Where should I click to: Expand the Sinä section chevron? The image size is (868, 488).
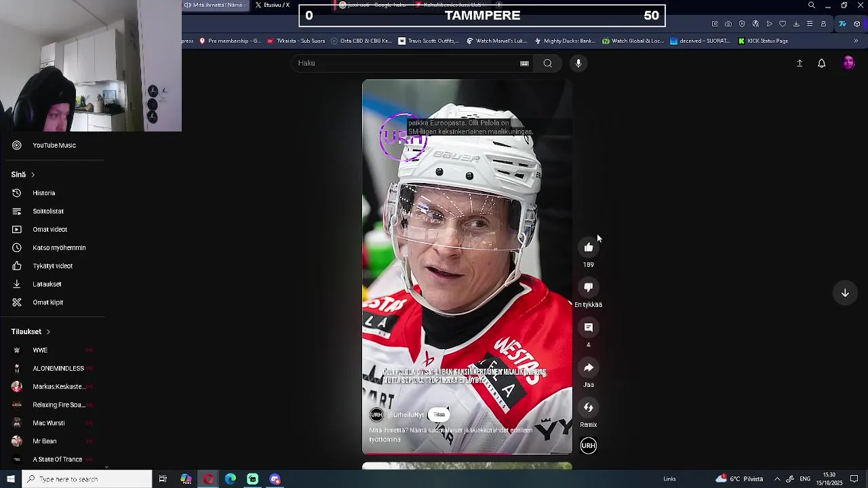33,175
